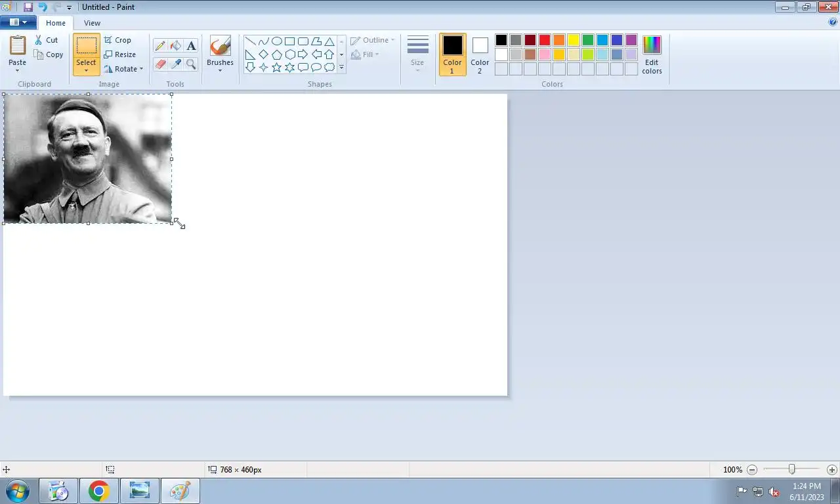840x504 pixels.
Task: Choose the Four-point star shape
Action: 263,67
